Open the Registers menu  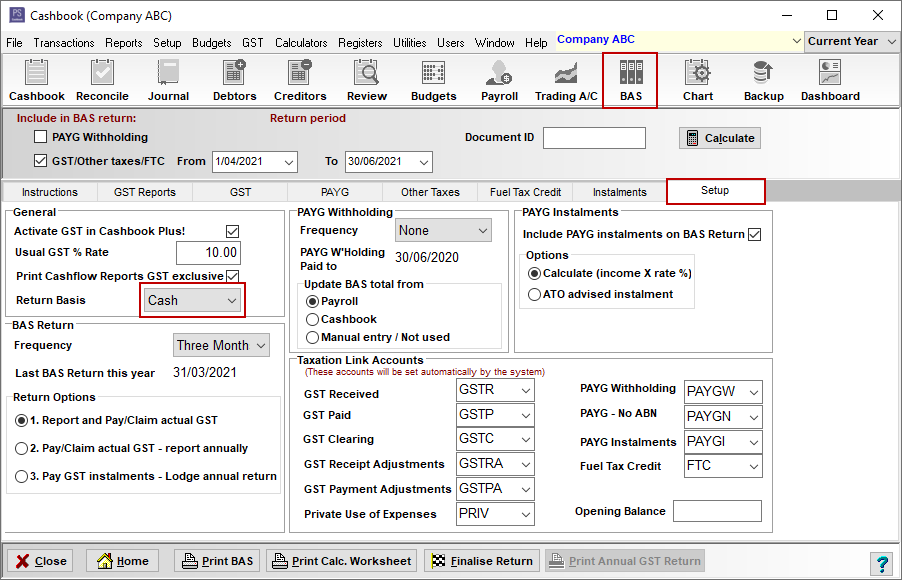tap(360, 43)
